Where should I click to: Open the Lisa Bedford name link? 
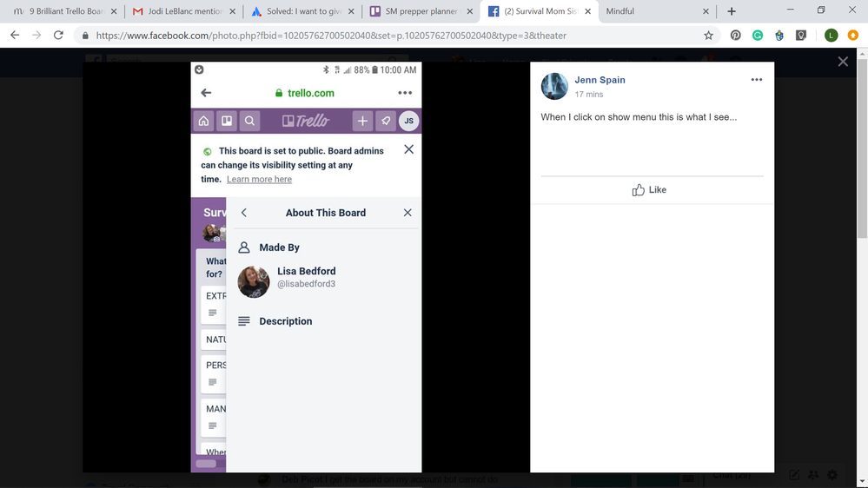306,271
